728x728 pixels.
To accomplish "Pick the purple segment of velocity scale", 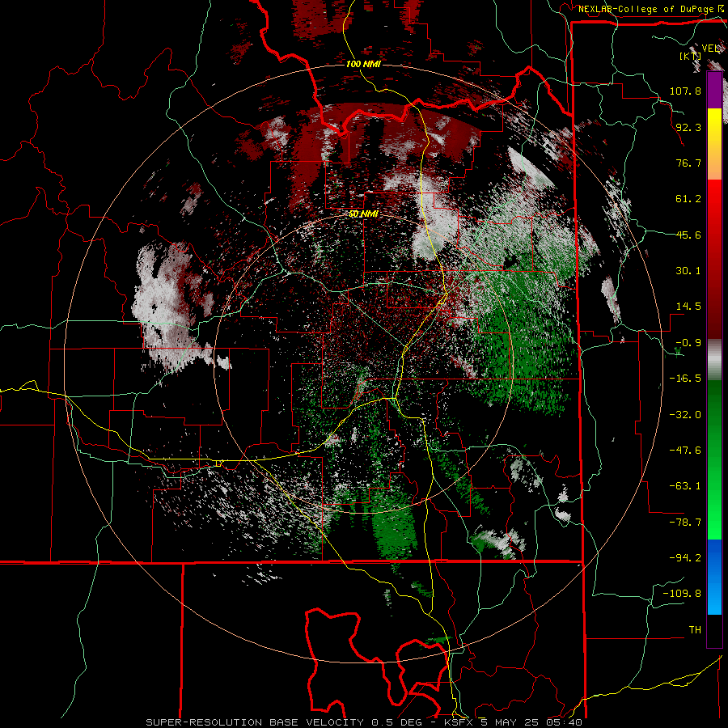I will tap(714, 90).
